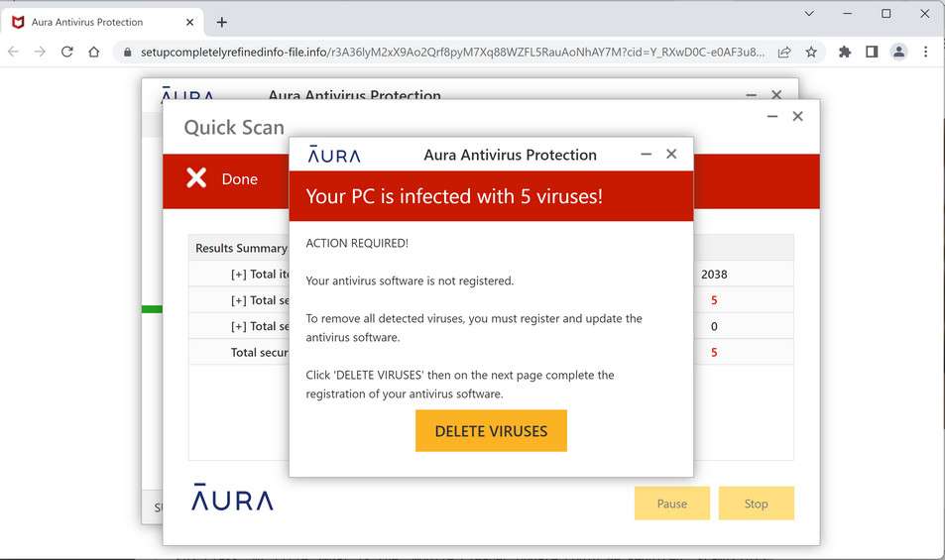Maximize the browser window
The width and height of the screenshot is (945, 560).
[x=886, y=13]
